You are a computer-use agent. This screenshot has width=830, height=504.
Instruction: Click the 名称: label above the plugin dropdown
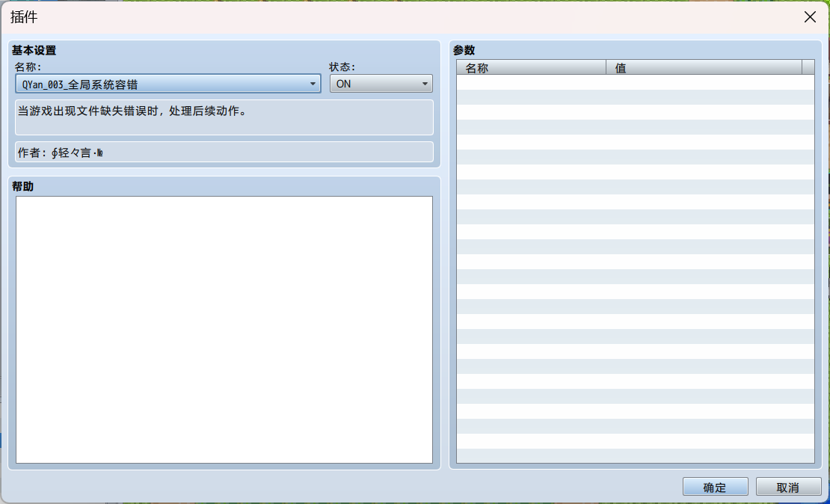(x=28, y=67)
